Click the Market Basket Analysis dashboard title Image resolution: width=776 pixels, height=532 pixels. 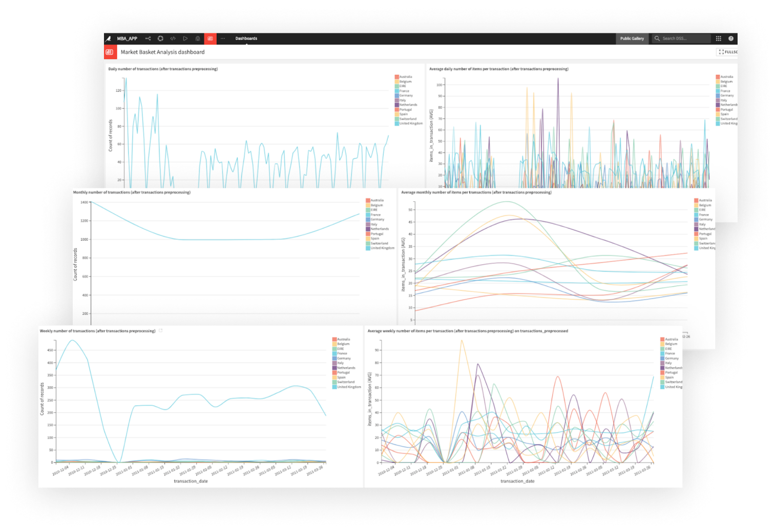tap(162, 52)
